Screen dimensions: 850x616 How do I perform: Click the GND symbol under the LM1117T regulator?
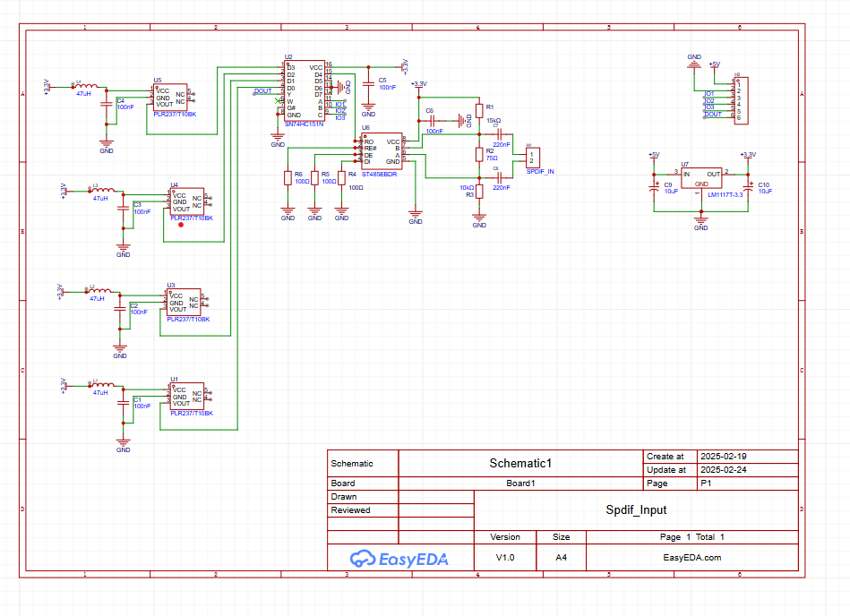tap(701, 223)
